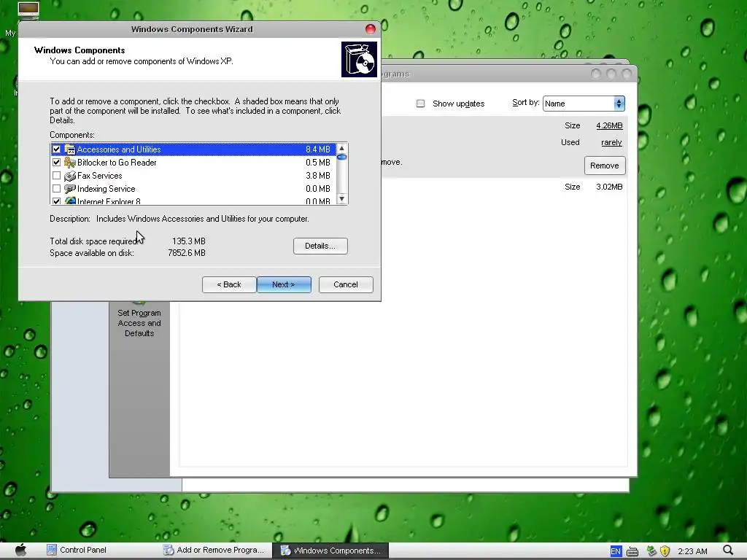Tick the Indexing Service checkbox
Viewport: 747px width, 560px height.
(56, 189)
